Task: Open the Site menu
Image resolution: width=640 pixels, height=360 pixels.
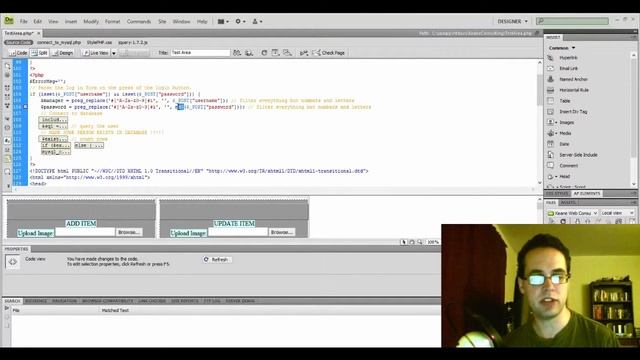Action: point(162,22)
